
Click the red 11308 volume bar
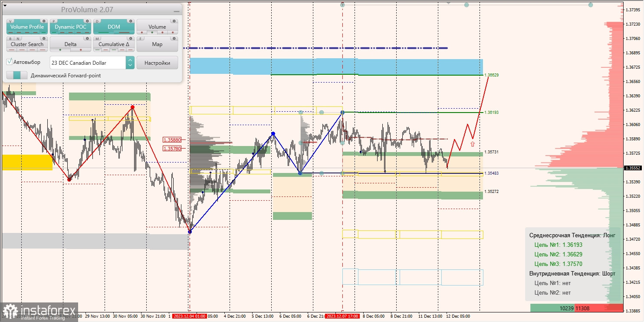pyautogui.click(x=599, y=308)
